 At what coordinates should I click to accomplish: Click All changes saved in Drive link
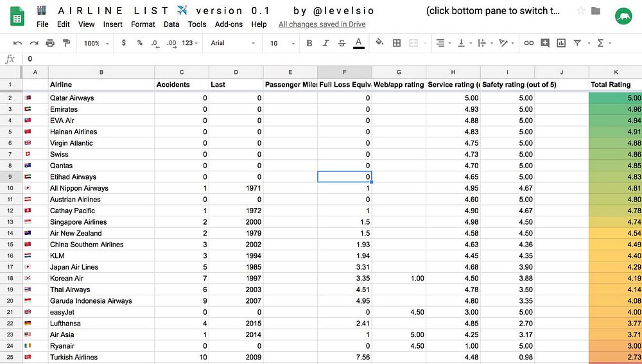click(322, 24)
